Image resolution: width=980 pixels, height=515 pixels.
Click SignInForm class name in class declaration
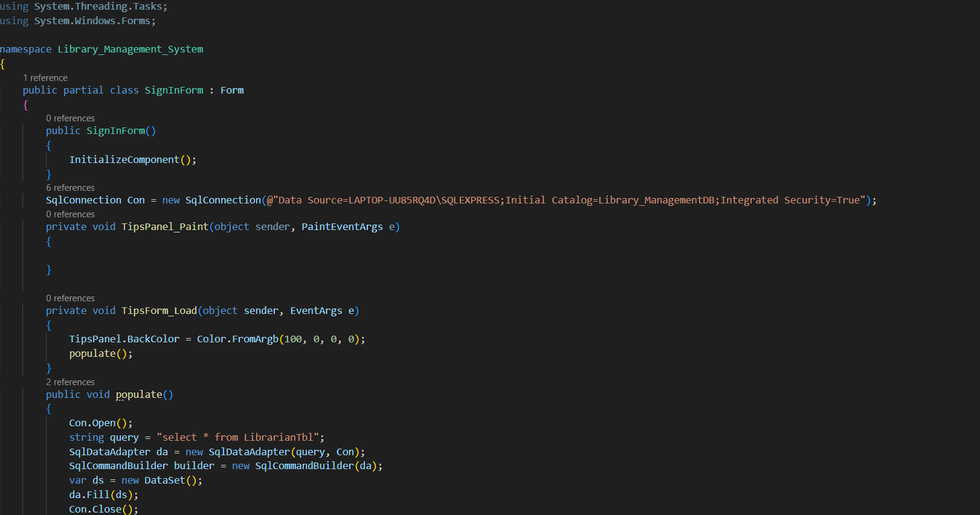pos(173,90)
